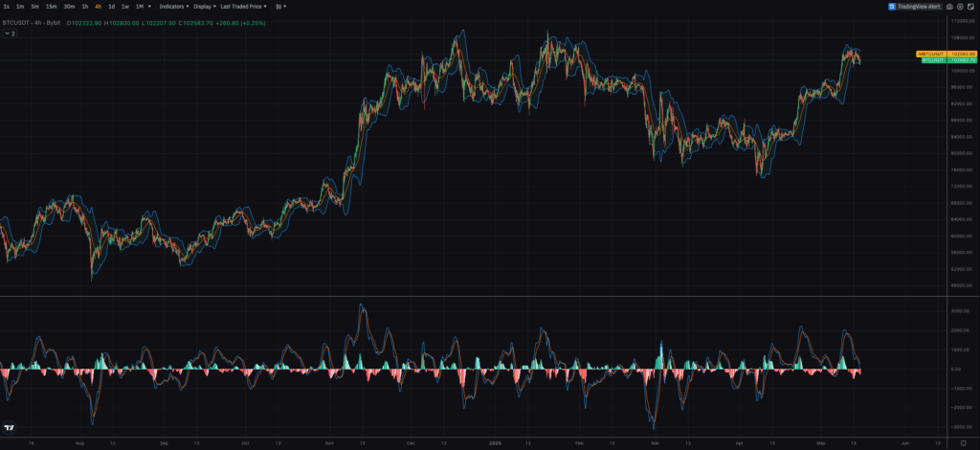This screenshot has height=450, width=980.
Task: Open the Last Traded Price dropdown
Action: (241, 6)
